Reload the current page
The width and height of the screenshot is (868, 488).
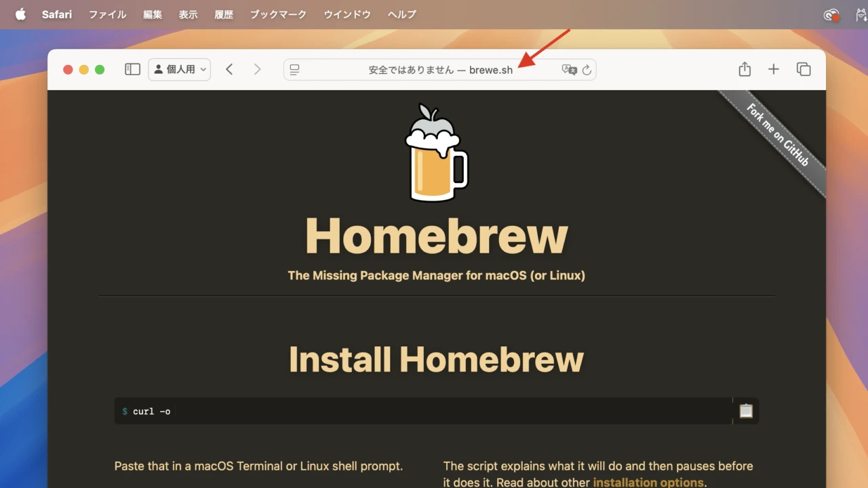click(x=587, y=69)
